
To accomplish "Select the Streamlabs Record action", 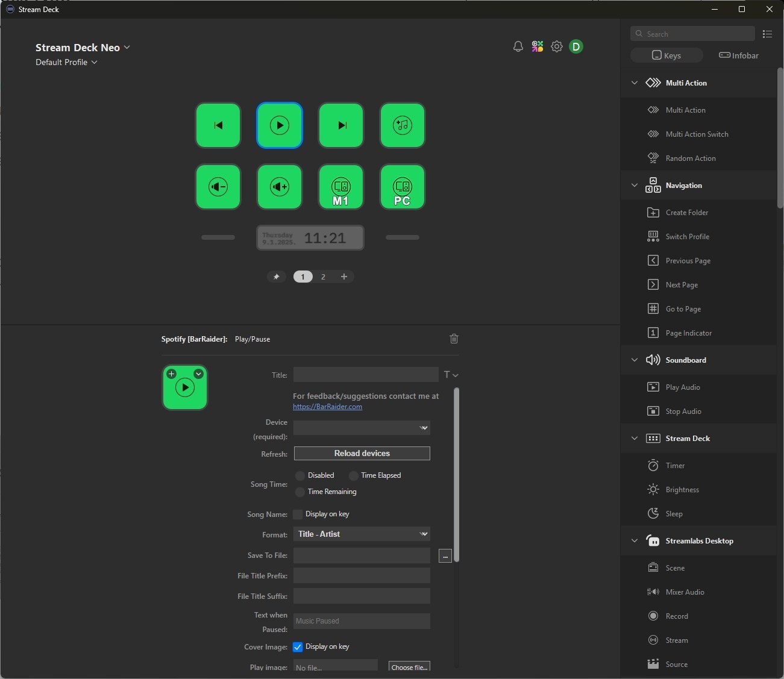I will coord(677,616).
